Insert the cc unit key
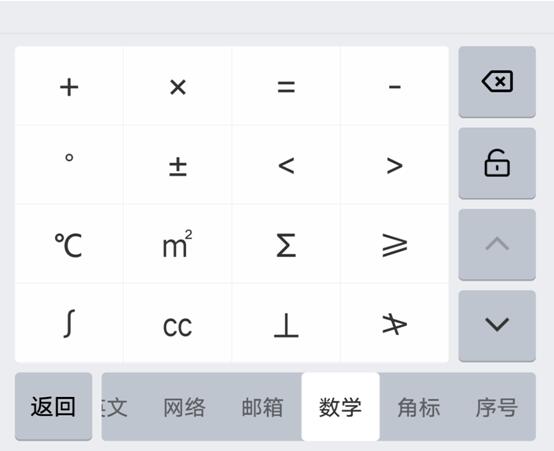This screenshot has width=554, height=451. (178, 323)
